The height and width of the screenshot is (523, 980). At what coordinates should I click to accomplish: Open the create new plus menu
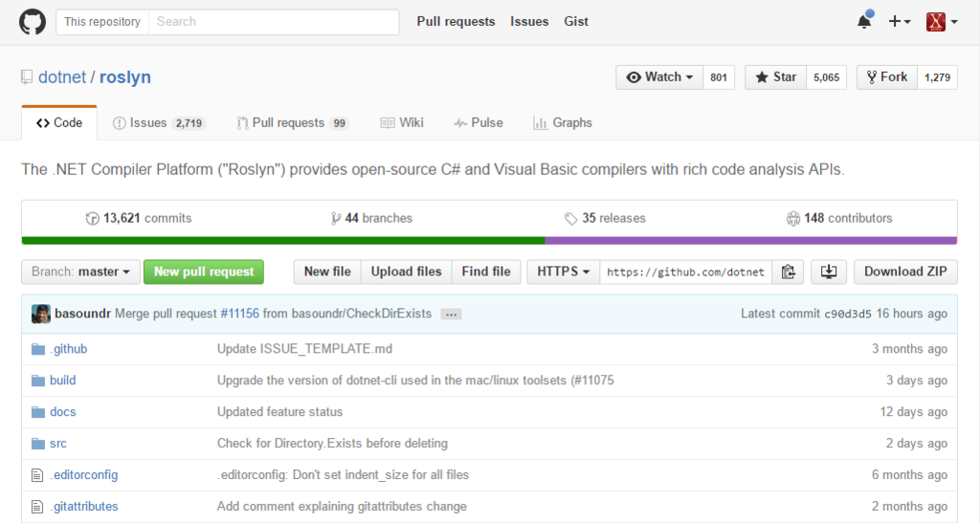[899, 21]
